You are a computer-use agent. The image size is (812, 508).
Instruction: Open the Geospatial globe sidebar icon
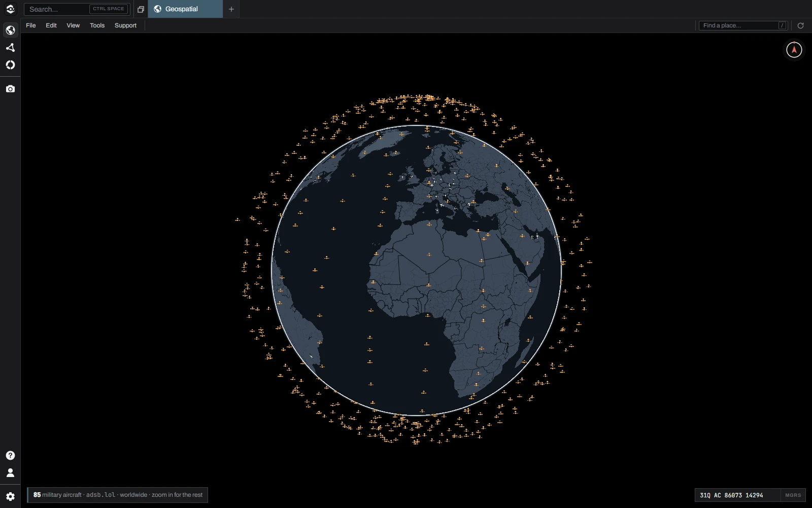click(10, 30)
